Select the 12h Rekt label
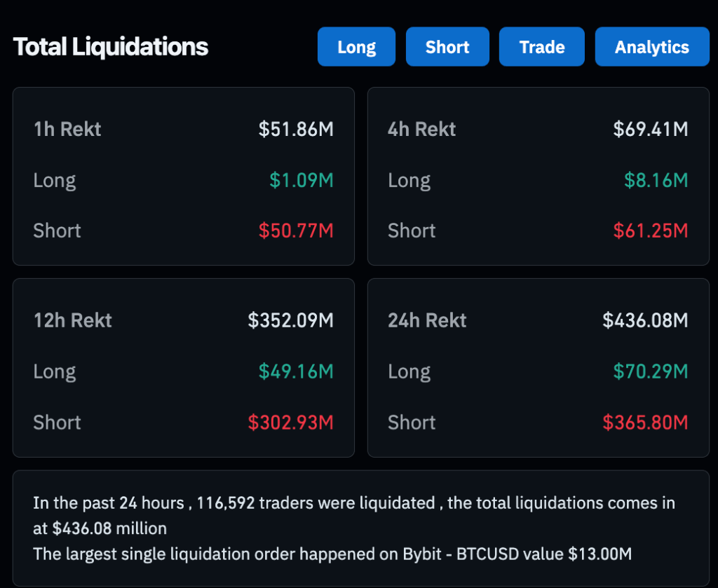Viewport: 718px width, 588px height. [x=73, y=320]
